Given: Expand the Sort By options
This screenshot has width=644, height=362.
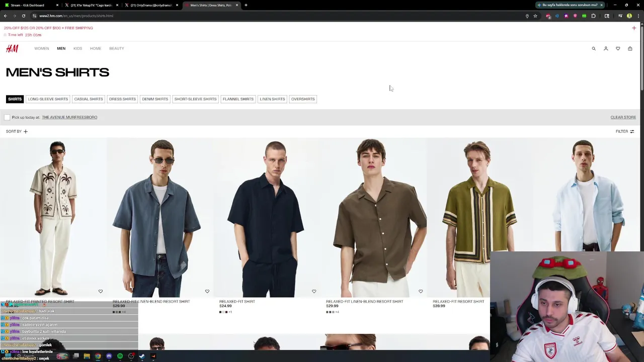Looking at the screenshot, I should [x=17, y=131].
